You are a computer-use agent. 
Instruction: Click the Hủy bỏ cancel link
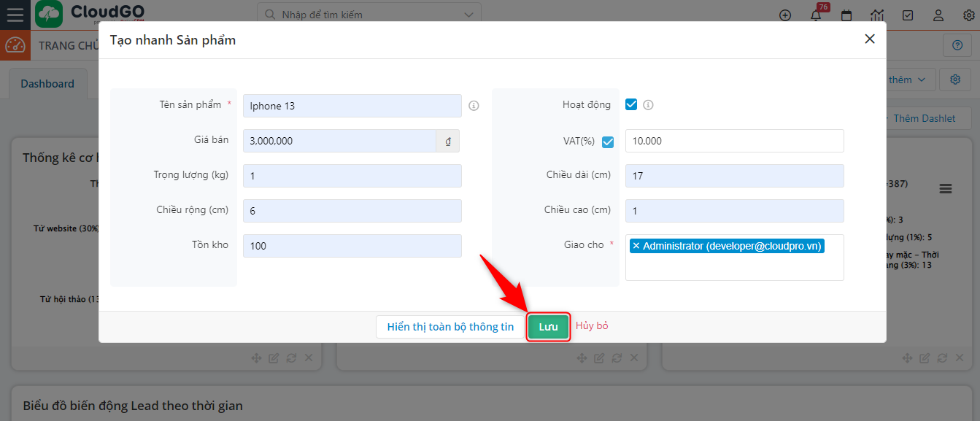[x=592, y=326]
